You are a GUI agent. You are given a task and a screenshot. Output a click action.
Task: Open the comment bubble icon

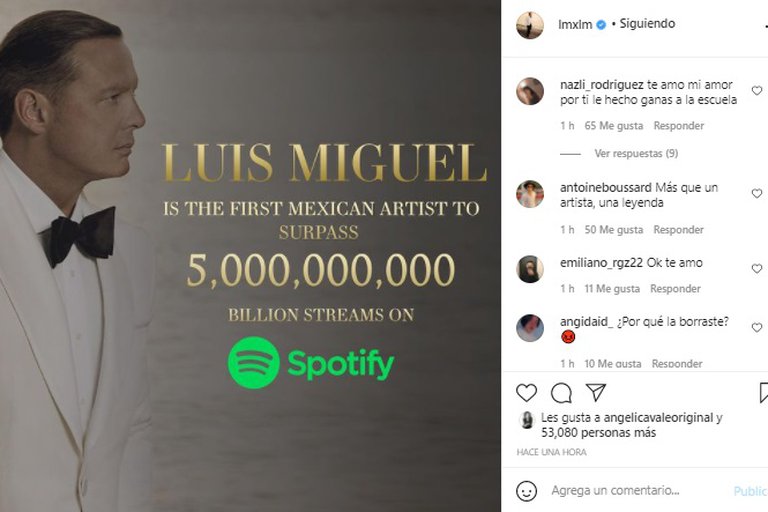561,393
